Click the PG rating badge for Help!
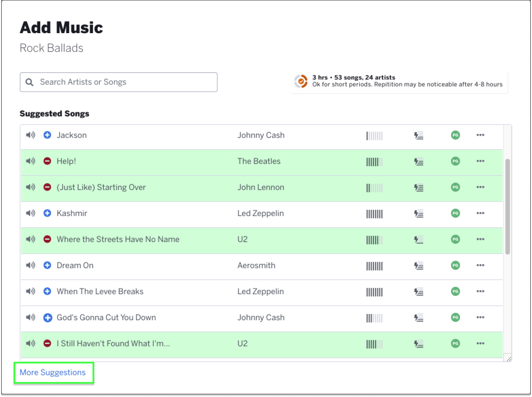The width and height of the screenshot is (532, 397). coord(455,161)
